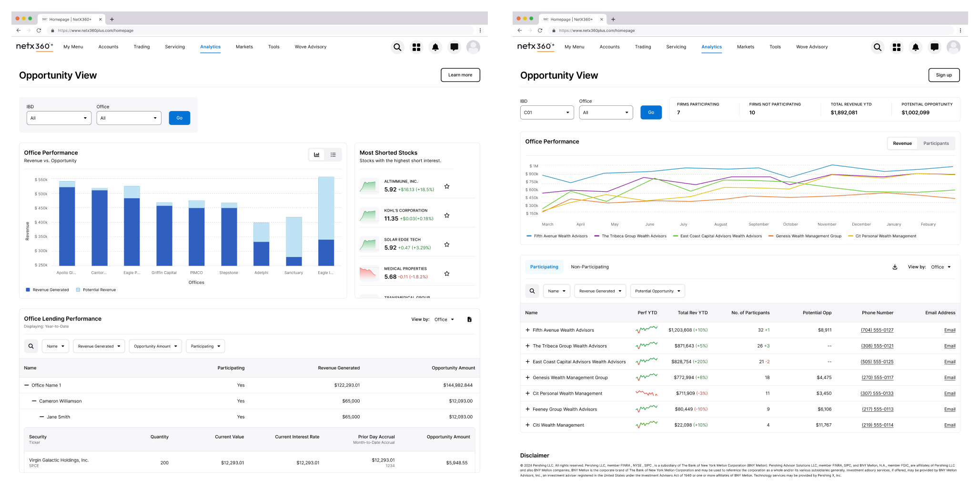Toggle Fifth Avenue Wealth Advisors legend line
This screenshot has width=980, height=491.
click(557, 236)
